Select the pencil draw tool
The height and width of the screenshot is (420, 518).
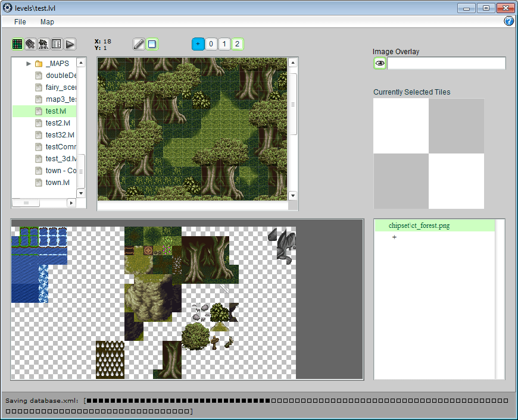point(139,44)
